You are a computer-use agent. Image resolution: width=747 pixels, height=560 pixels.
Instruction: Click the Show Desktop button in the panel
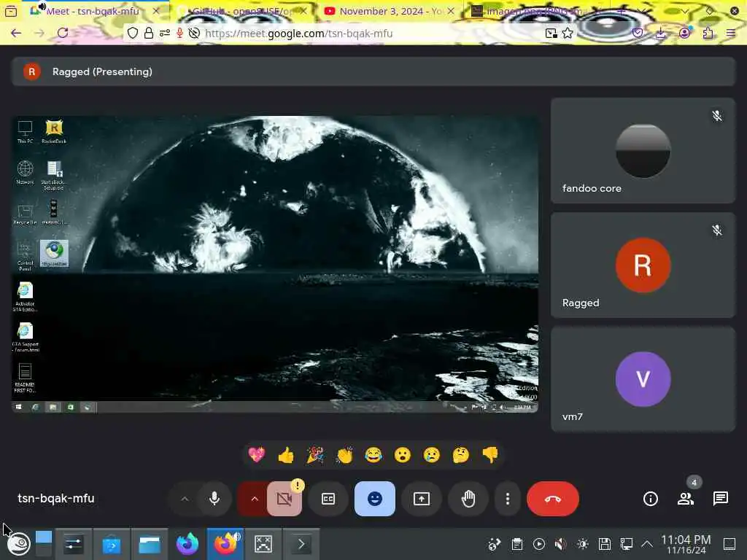[729, 544]
